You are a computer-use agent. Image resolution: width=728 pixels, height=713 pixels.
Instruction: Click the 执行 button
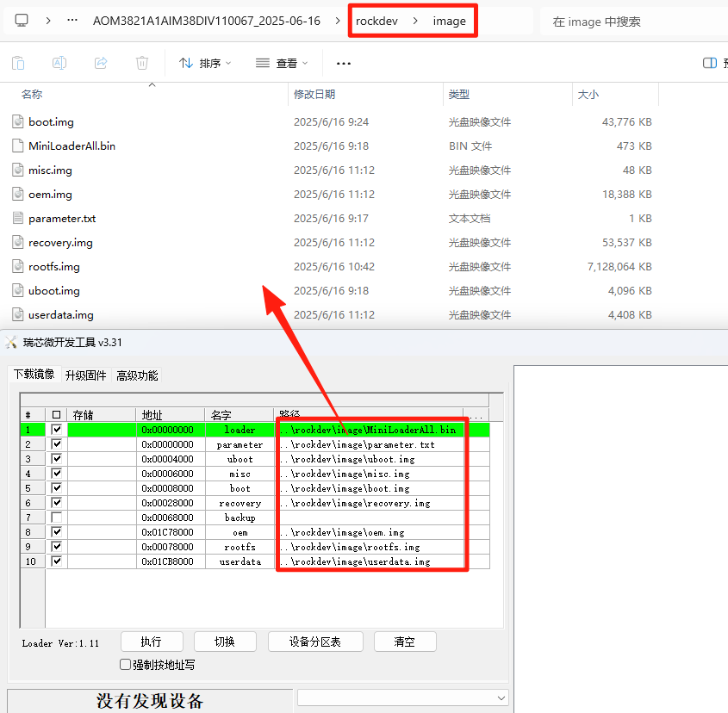click(151, 642)
